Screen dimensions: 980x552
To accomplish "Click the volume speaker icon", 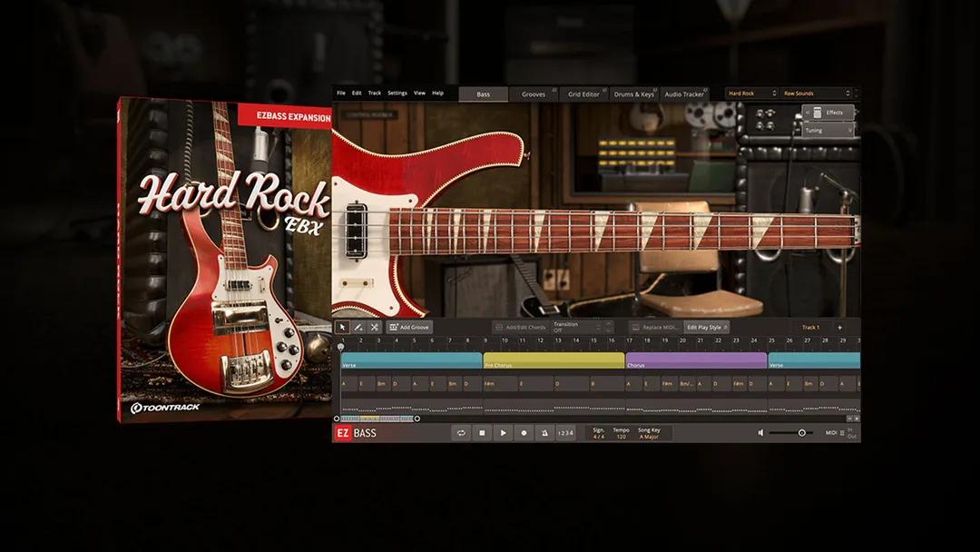I will [x=762, y=433].
